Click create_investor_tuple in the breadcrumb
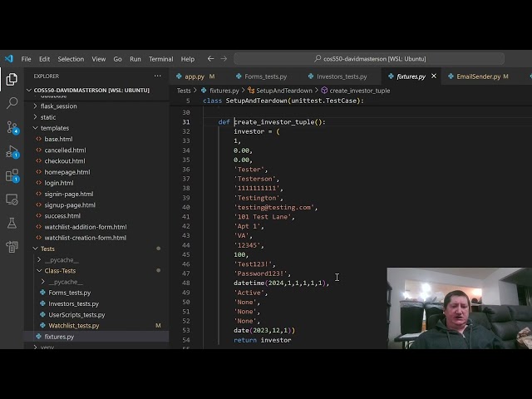The height and width of the screenshot is (399, 532). pyautogui.click(x=360, y=91)
